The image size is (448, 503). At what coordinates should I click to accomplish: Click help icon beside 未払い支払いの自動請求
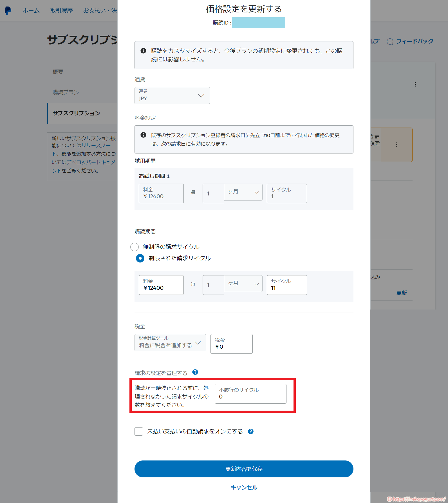pos(250,431)
